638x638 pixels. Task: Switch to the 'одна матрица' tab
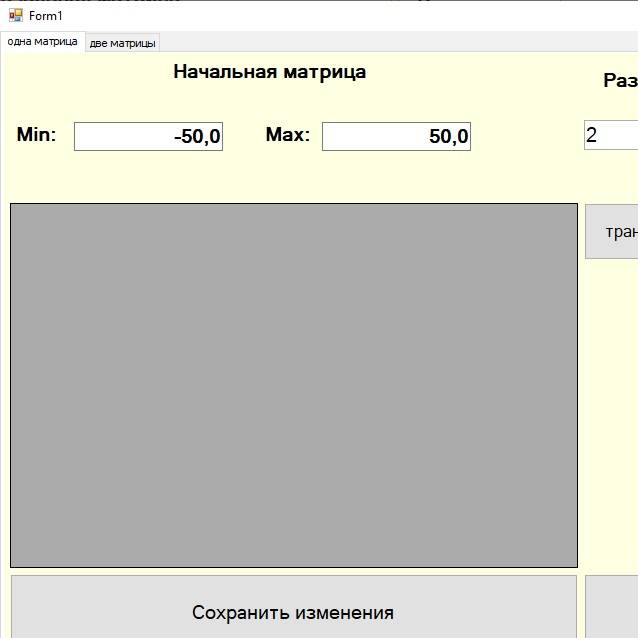[42, 42]
